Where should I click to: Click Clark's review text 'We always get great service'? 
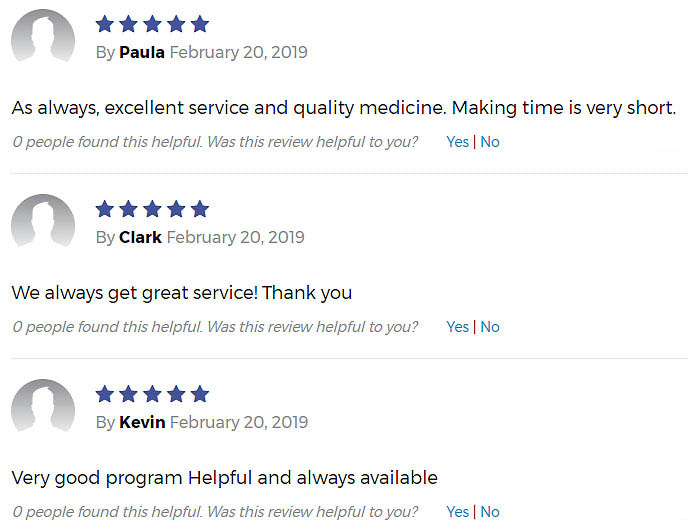(x=182, y=293)
